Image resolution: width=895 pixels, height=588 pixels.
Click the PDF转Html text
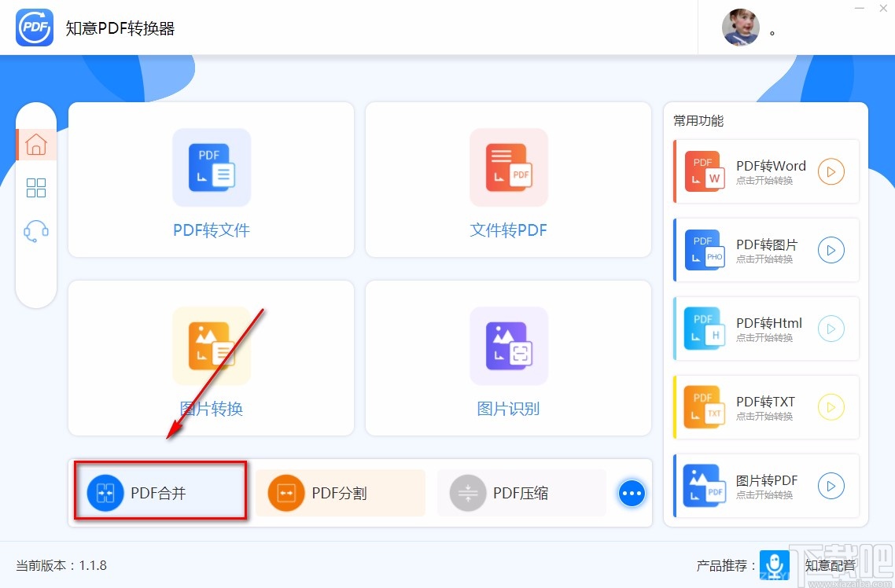[769, 323]
